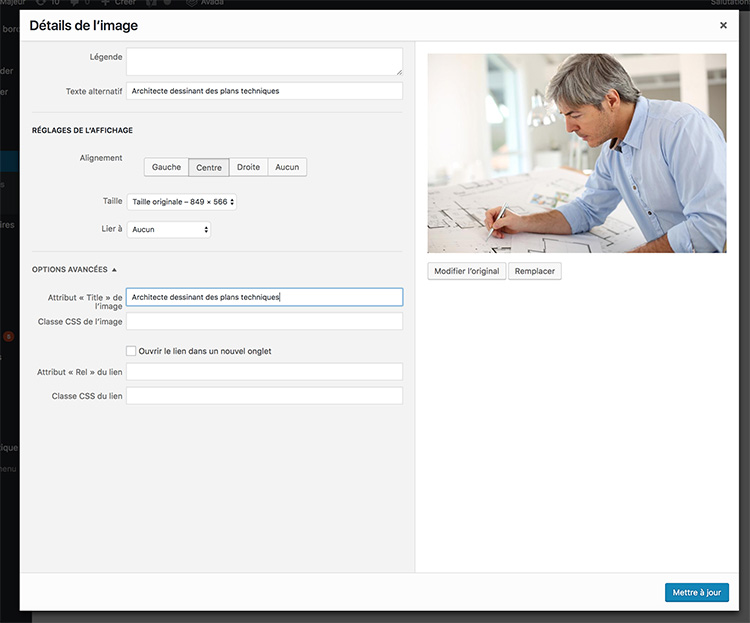
Task: Select Centre alignment
Action: pos(209,167)
